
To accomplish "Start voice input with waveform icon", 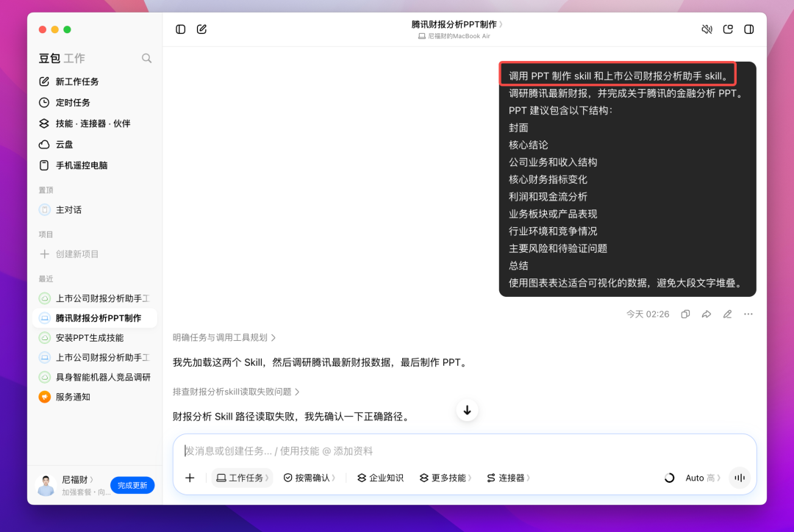I will click(740, 478).
